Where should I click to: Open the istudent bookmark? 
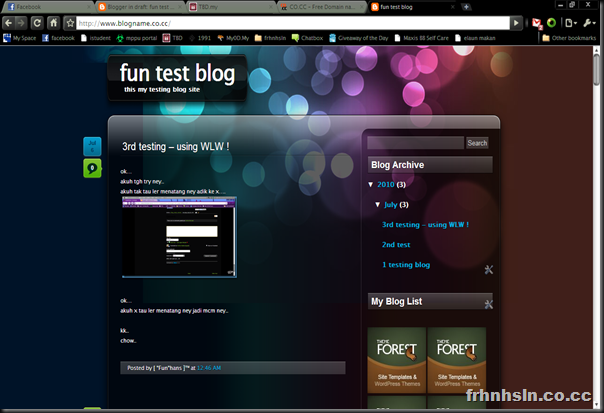[96, 38]
